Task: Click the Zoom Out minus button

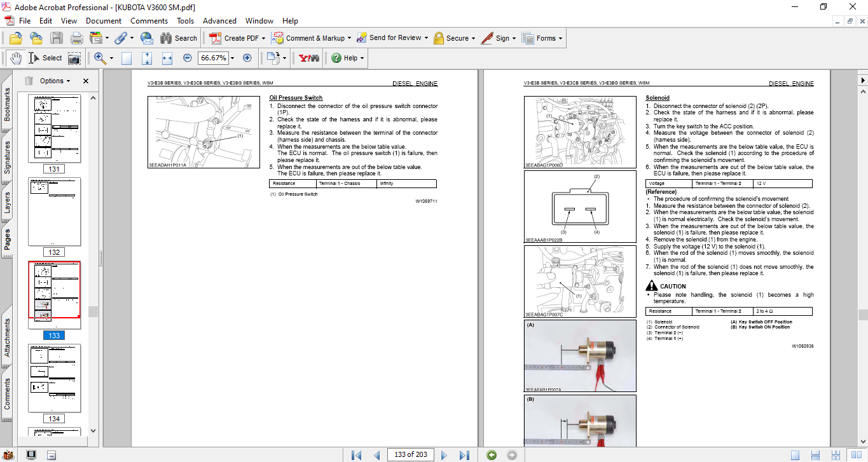Action: 187,58
